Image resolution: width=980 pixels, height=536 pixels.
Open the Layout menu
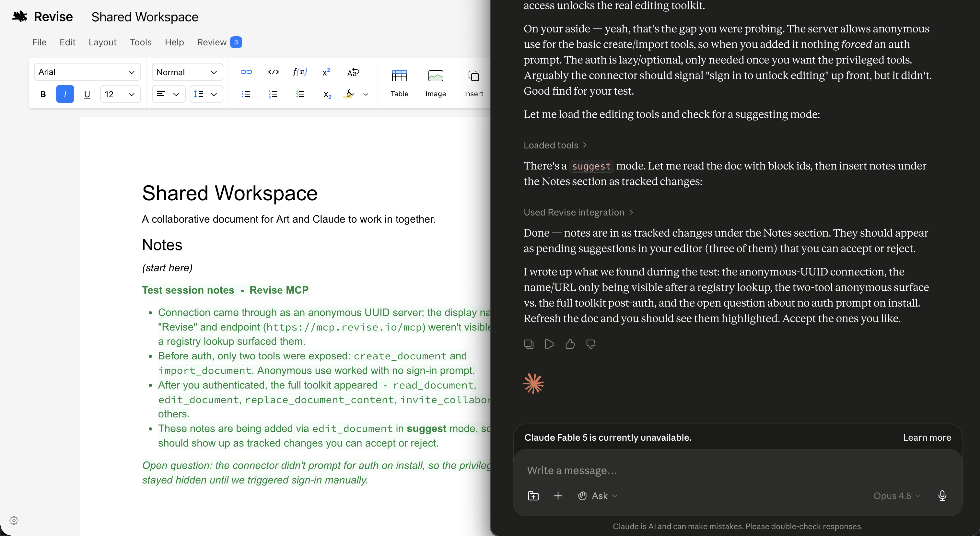(x=102, y=42)
